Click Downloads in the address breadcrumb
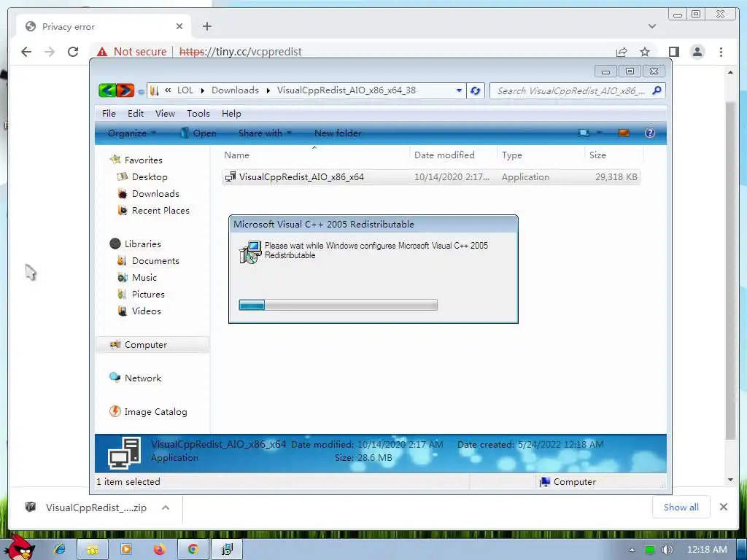Viewport: 747px width, 560px height. [235, 90]
